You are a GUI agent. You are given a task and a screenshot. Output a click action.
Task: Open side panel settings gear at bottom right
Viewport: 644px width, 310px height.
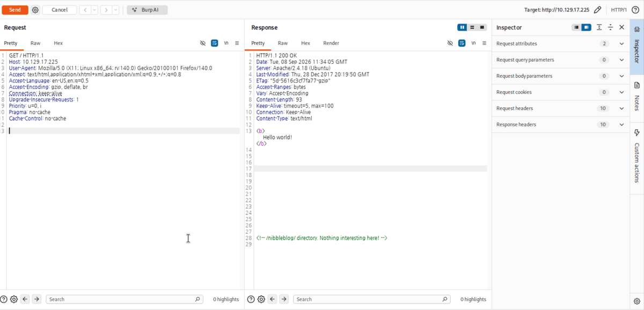(x=637, y=301)
